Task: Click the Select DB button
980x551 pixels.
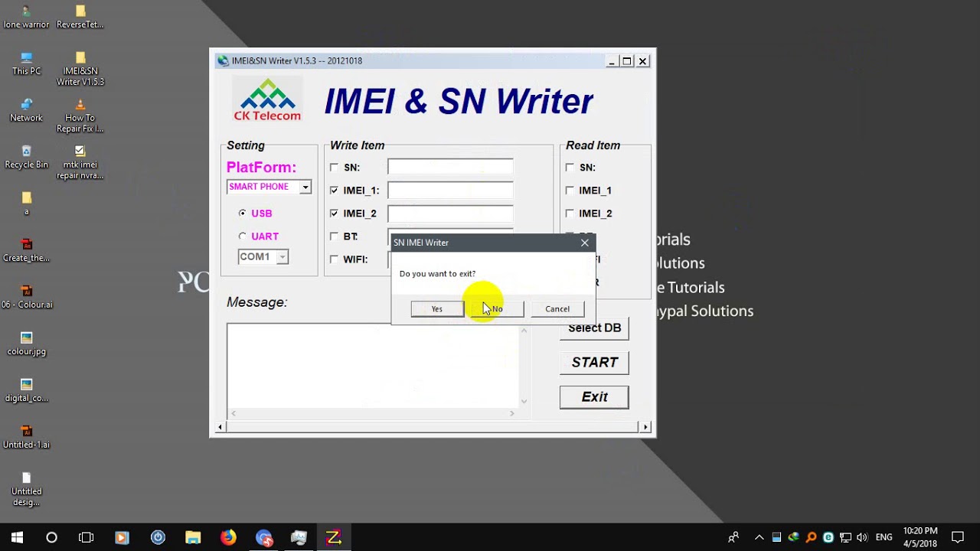Action: click(594, 328)
